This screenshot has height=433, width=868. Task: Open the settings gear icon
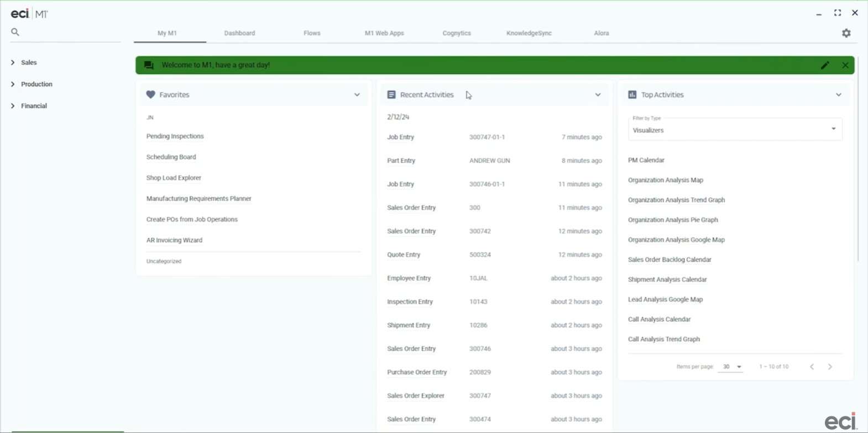tap(846, 33)
